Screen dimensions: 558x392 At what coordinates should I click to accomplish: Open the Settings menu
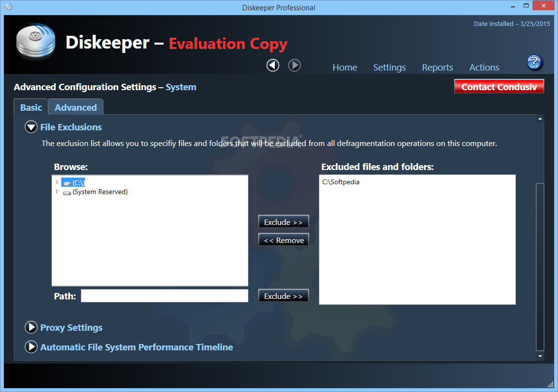389,67
